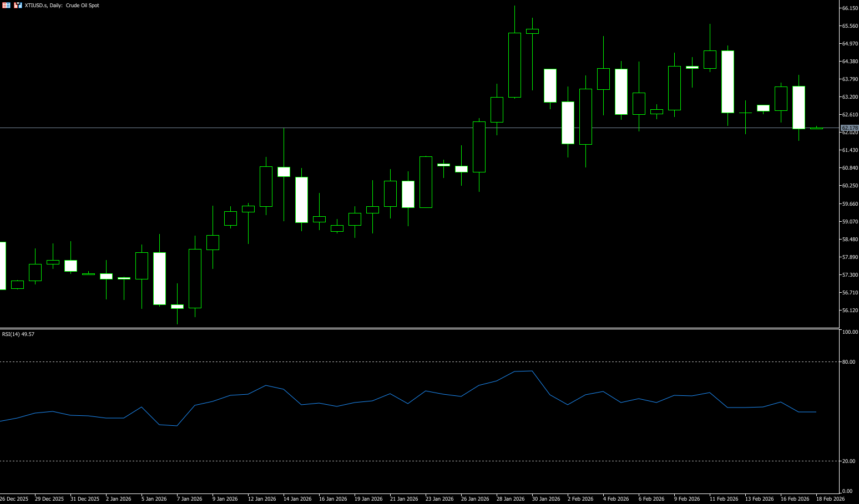Click the RSI 80.00 dashed level line
The height and width of the screenshot is (504, 859).
pyautogui.click(x=388, y=362)
